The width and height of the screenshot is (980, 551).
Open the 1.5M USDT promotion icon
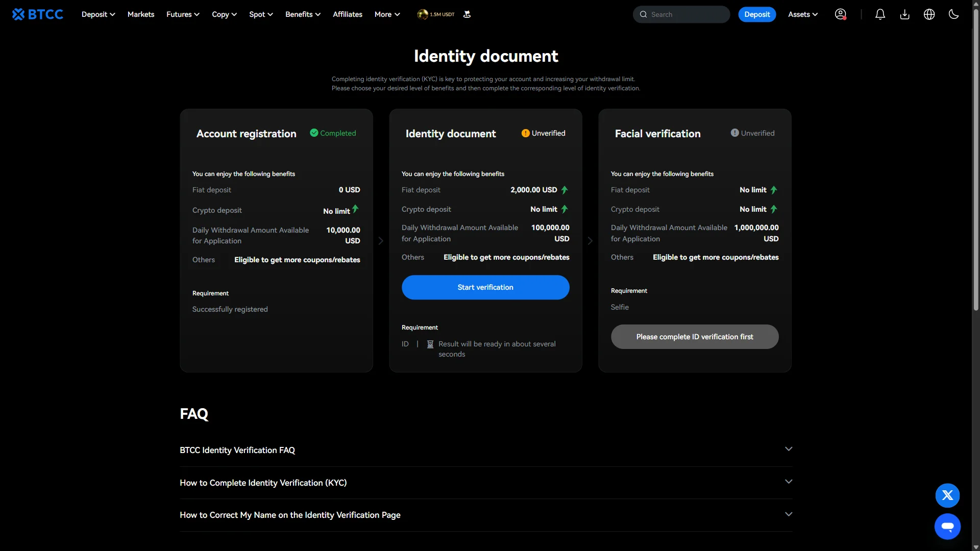(x=435, y=14)
